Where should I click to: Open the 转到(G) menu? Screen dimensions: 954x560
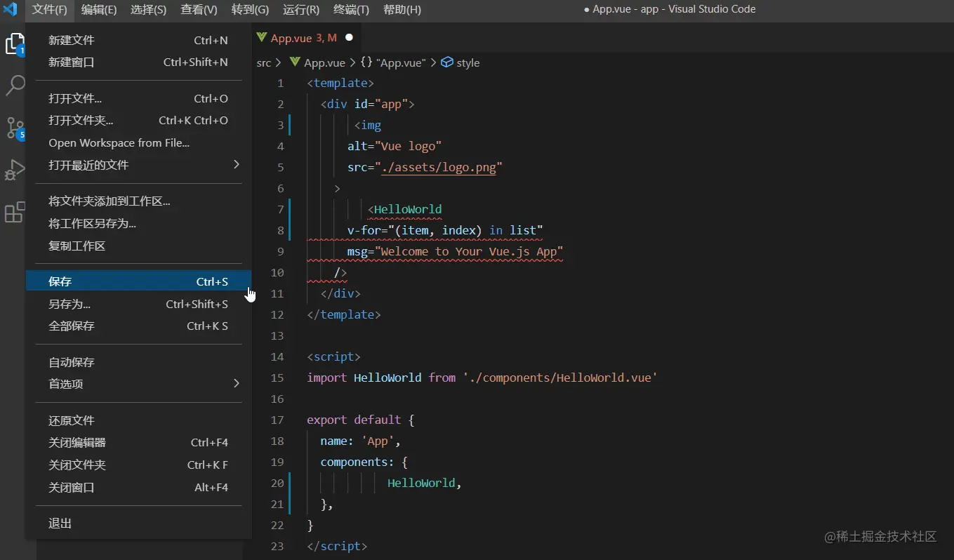coord(250,9)
